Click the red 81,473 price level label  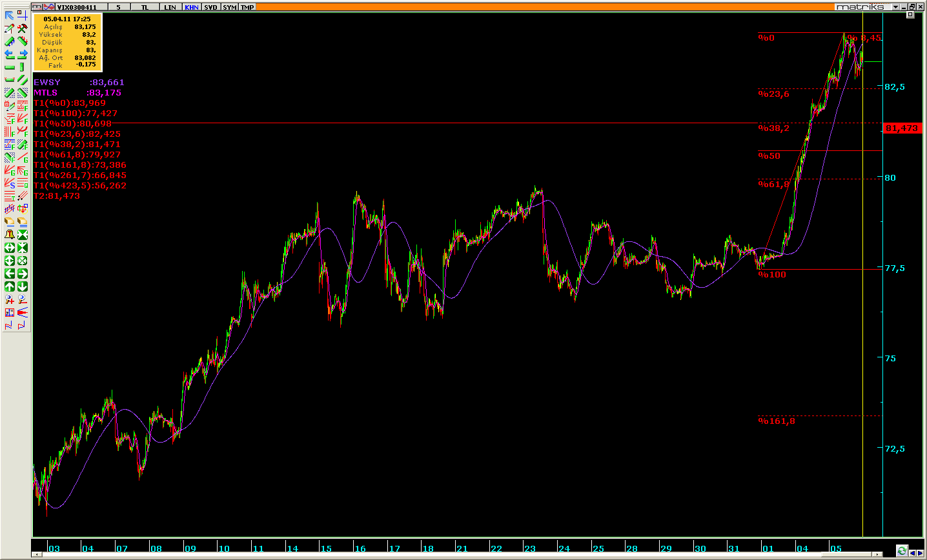tap(901, 128)
